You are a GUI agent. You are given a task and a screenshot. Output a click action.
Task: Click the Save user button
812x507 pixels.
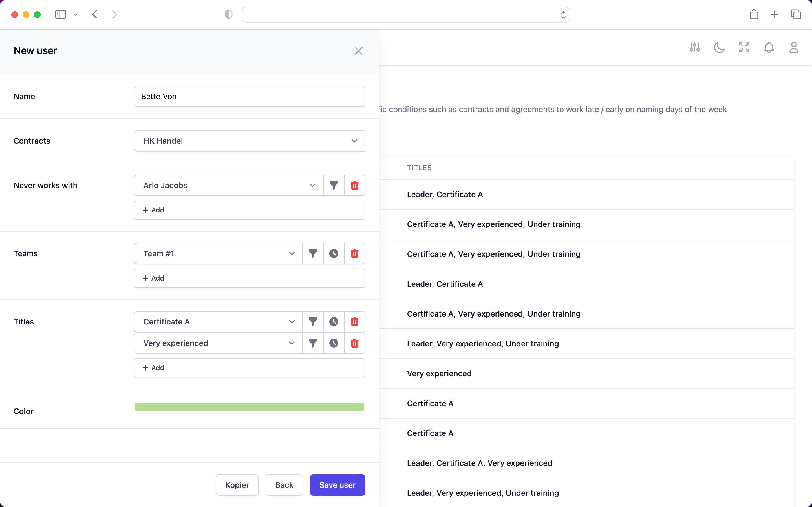(337, 485)
